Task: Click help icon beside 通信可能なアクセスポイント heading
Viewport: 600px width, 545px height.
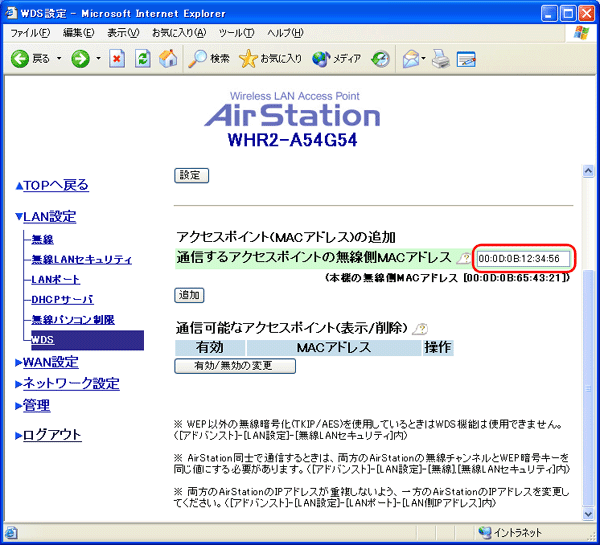Action: pos(420,329)
